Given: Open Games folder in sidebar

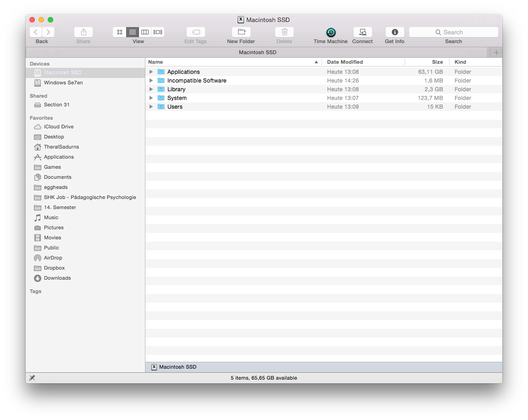Looking at the screenshot, I should [x=85, y=167].
